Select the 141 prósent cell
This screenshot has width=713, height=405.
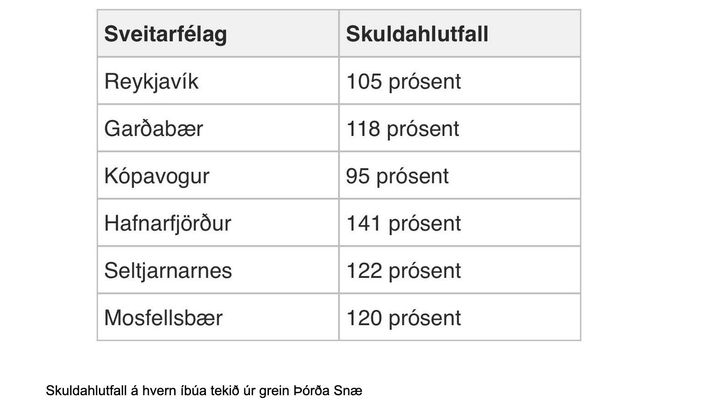click(403, 223)
